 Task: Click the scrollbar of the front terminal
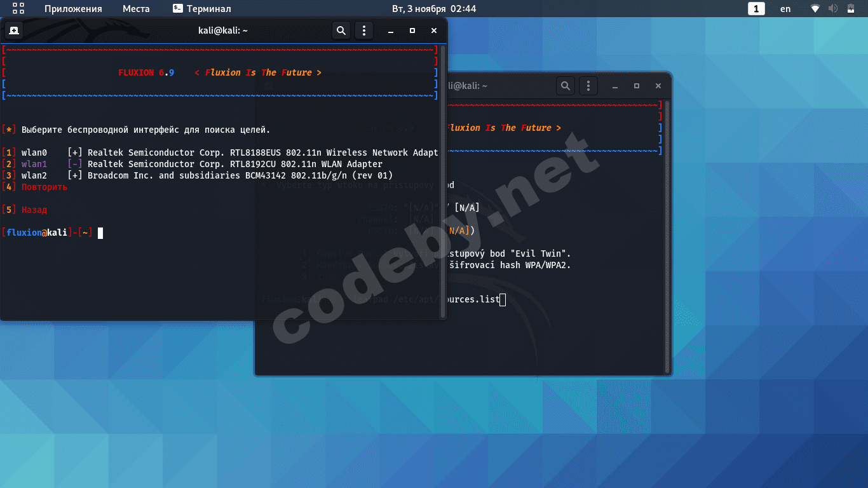click(x=444, y=181)
